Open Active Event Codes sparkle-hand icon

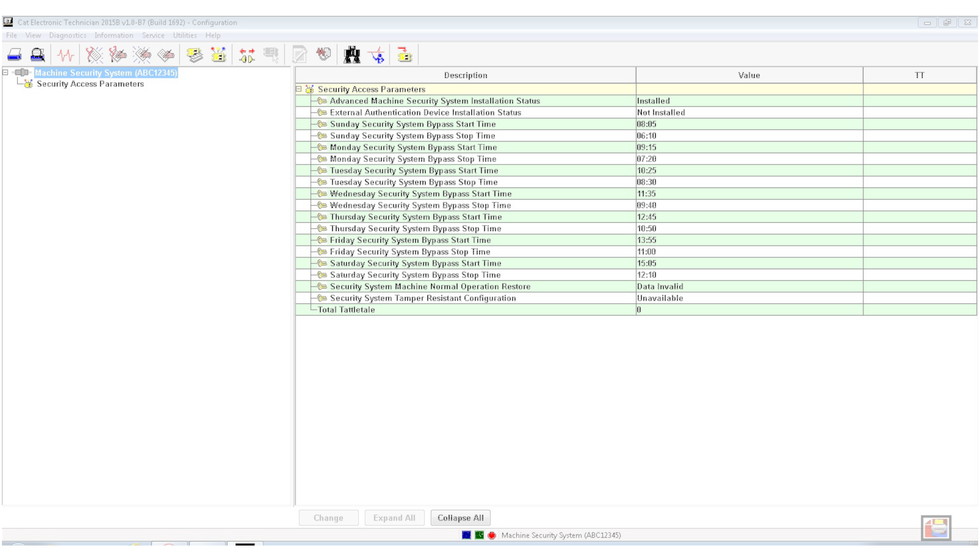[142, 55]
